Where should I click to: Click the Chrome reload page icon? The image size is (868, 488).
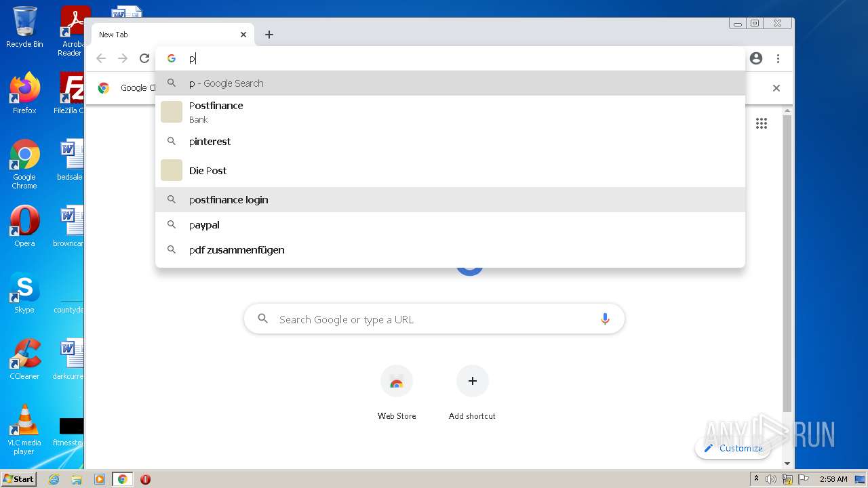[x=144, y=58]
